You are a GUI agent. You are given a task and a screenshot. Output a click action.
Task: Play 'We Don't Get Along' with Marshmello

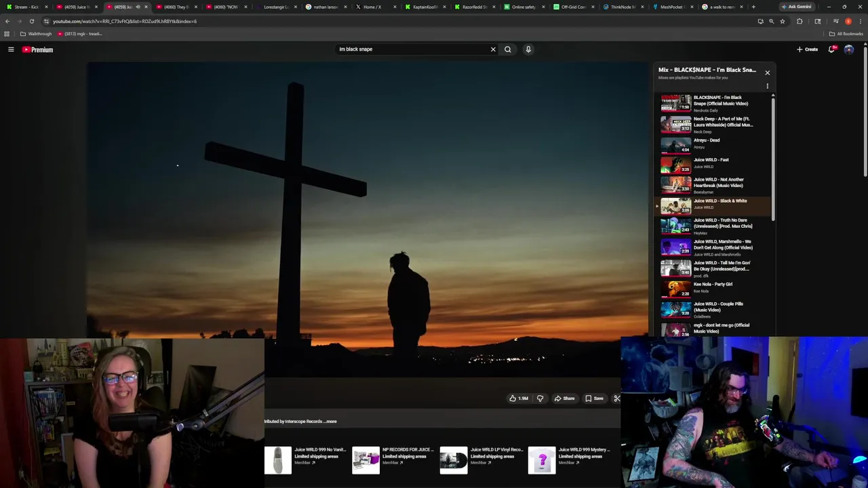[713, 247]
